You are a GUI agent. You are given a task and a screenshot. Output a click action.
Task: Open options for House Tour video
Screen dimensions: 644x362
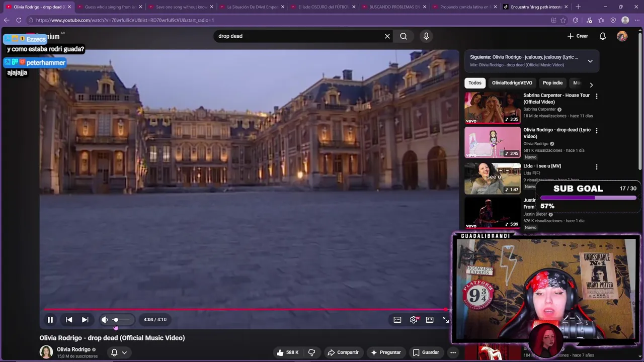pos(597,96)
